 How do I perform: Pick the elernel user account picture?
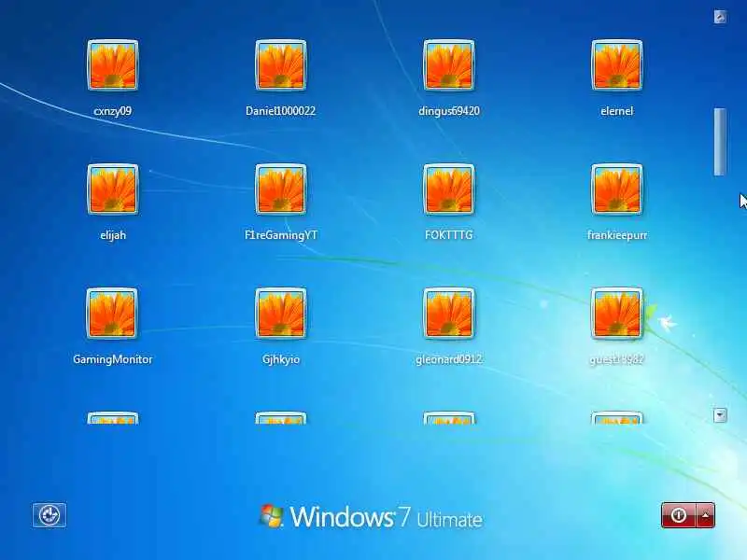point(617,65)
